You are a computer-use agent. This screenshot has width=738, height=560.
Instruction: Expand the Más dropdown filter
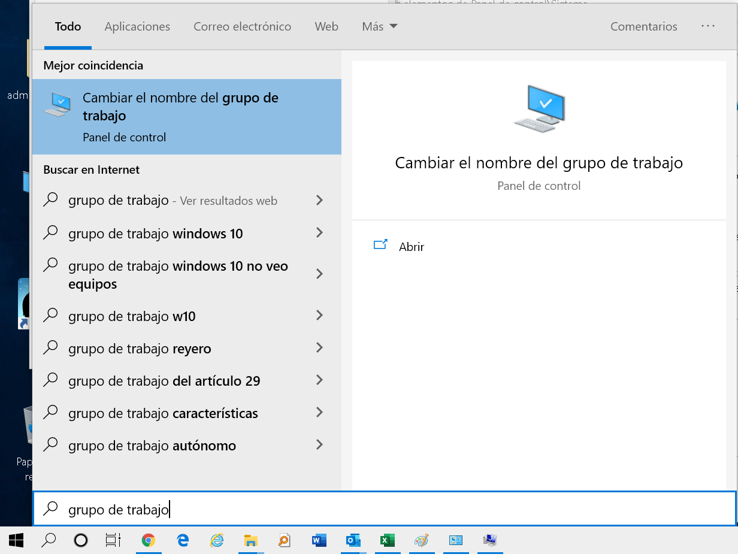coord(379,26)
